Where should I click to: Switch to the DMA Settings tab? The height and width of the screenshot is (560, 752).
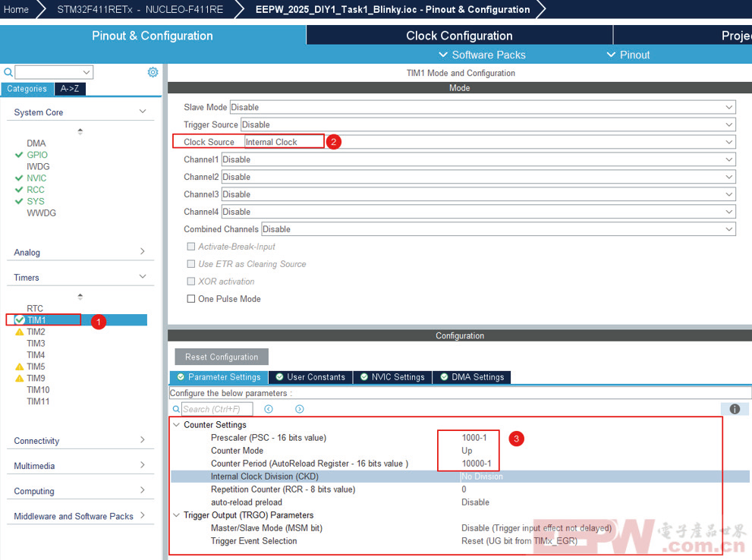pyautogui.click(x=472, y=377)
